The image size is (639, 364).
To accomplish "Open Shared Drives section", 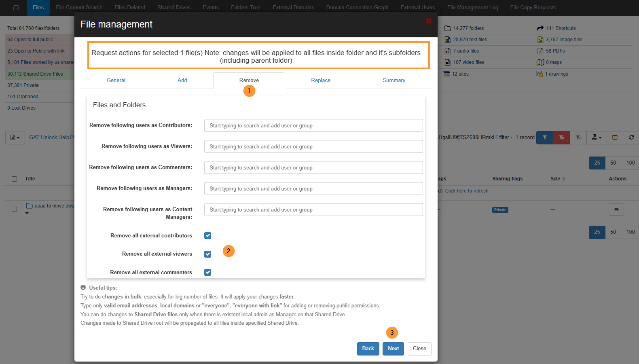I will (174, 8).
